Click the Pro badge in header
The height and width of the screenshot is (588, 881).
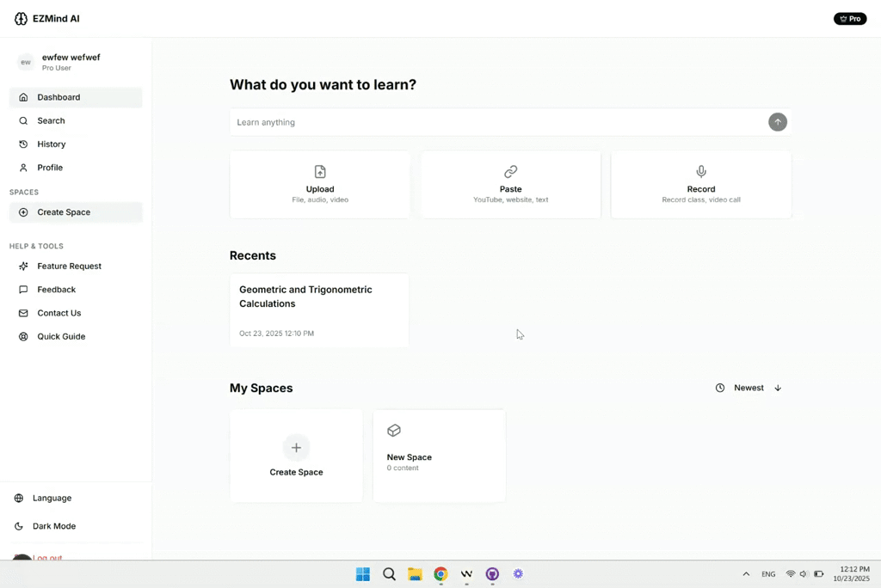[x=849, y=19]
